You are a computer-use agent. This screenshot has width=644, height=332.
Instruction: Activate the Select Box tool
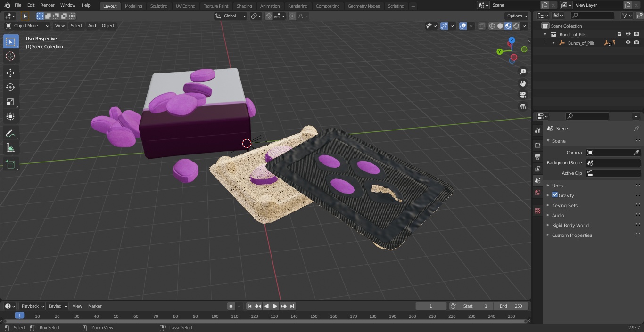tap(10, 41)
